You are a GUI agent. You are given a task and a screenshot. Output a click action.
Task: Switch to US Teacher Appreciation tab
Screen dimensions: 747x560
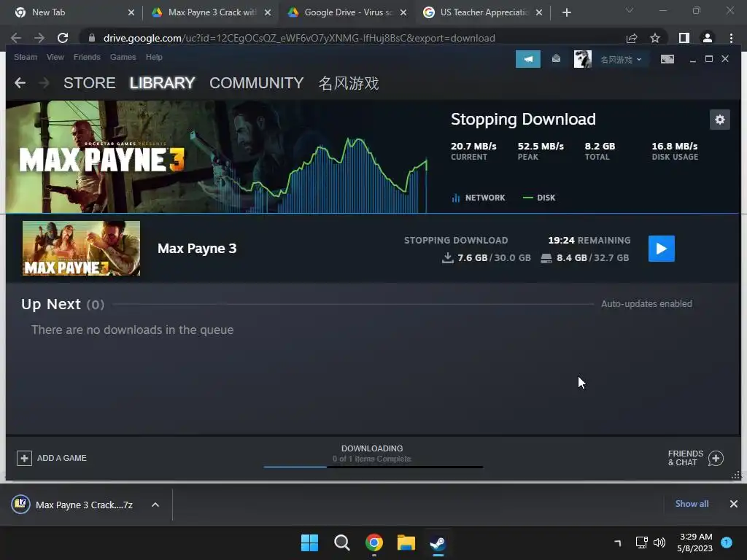tap(483, 12)
